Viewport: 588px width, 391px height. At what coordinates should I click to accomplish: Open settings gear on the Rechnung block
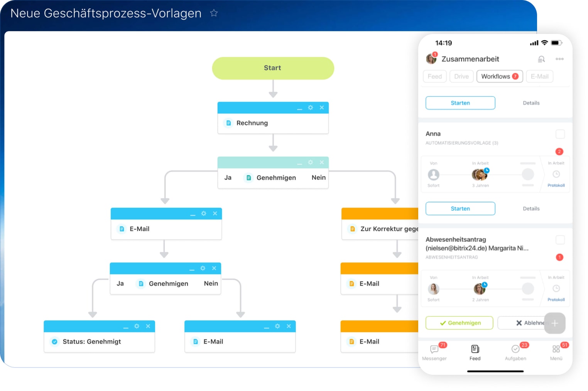point(310,108)
